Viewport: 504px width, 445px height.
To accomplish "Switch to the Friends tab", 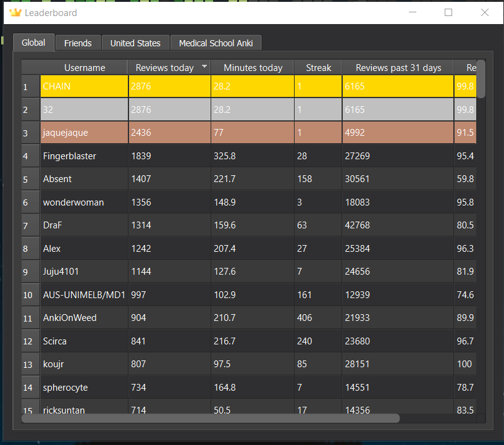I will [x=77, y=43].
